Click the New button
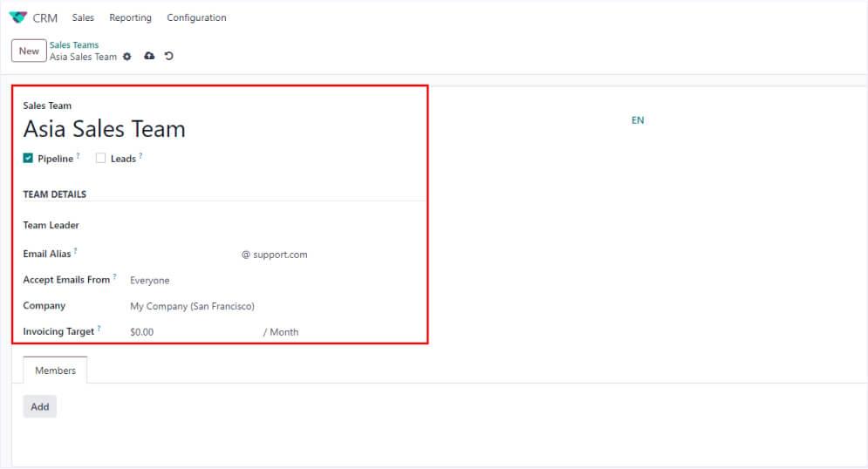This screenshot has height=469, width=868. [29, 51]
